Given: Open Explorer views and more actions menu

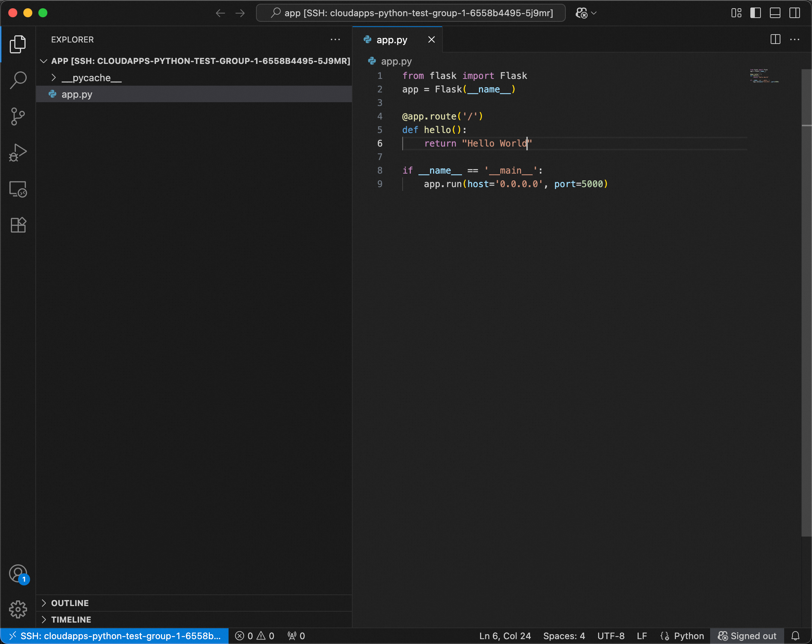Looking at the screenshot, I should click(335, 39).
